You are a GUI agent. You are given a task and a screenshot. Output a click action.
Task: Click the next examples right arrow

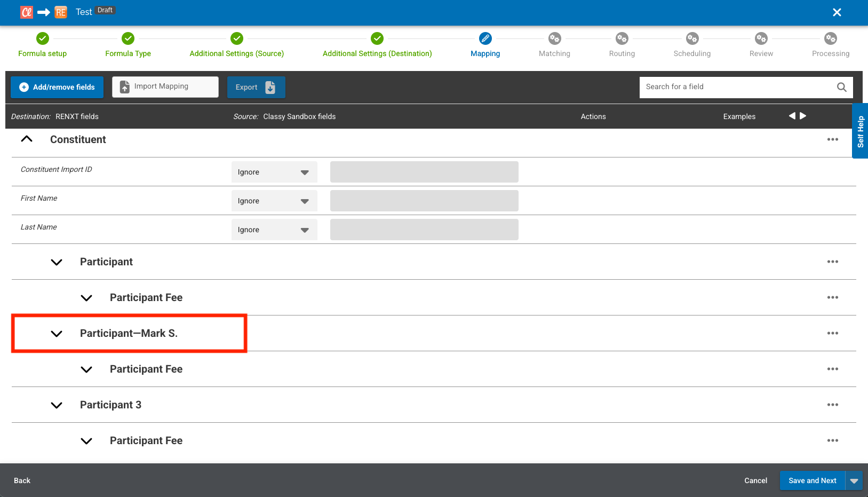pyautogui.click(x=803, y=116)
